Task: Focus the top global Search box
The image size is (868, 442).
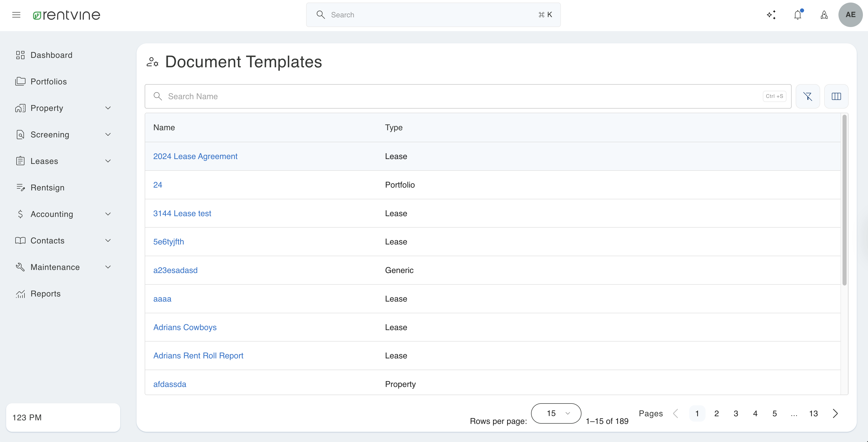Action: click(x=433, y=15)
